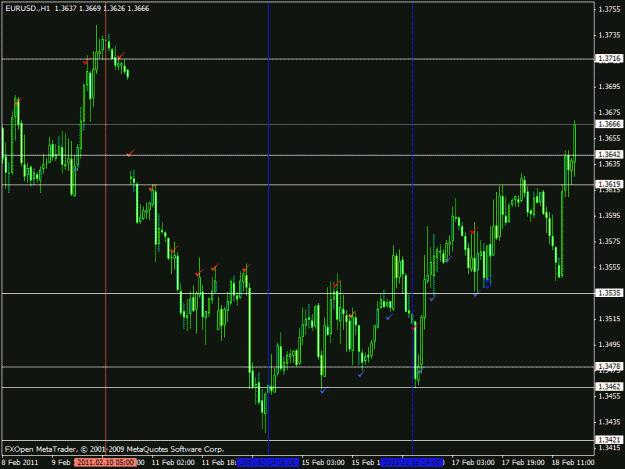Select the 1.3462 horizontal line price label
This screenshot has width=625, height=469.
609,387
